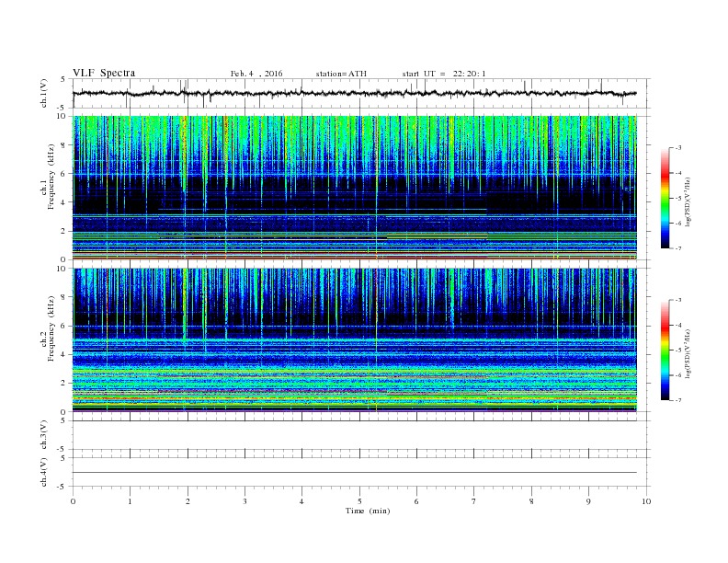The width and height of the screenshot is (728, 563).
Task: Click the "-5" tick of the ch.4(V) axis
Action: [x=63, y=487]
